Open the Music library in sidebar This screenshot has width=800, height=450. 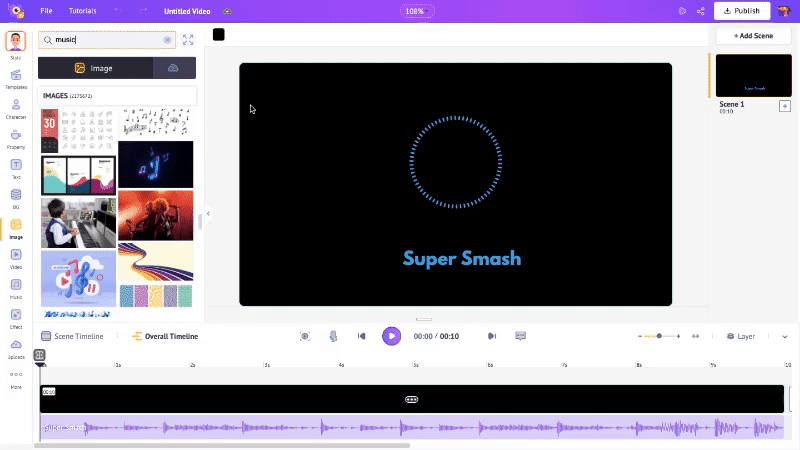tap(16, 287)
